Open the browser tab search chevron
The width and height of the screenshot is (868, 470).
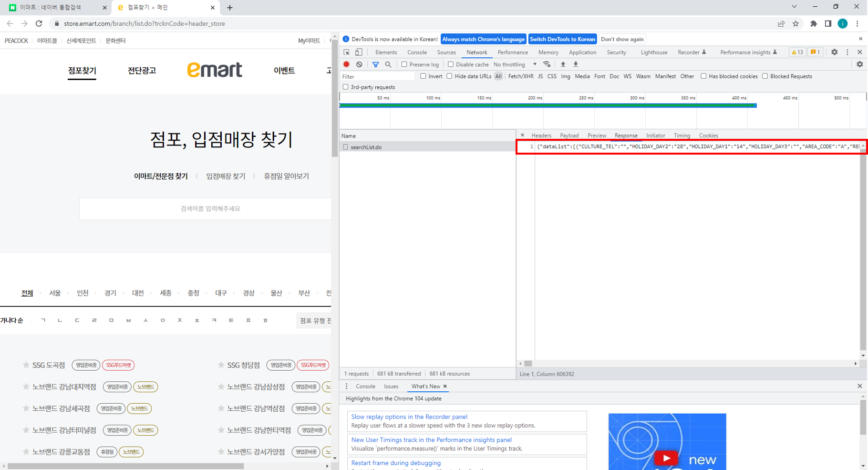click(x=794, y=7)
